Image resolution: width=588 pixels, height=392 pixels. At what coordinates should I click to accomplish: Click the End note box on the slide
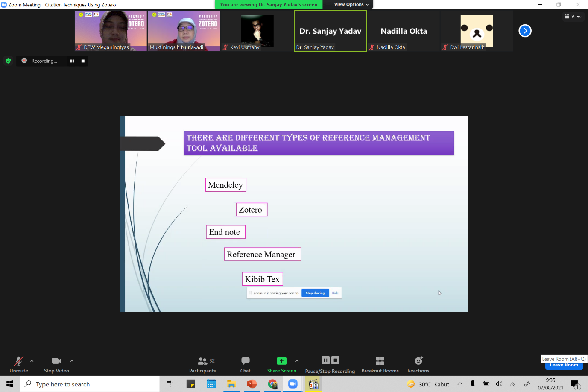click(225, 232)
